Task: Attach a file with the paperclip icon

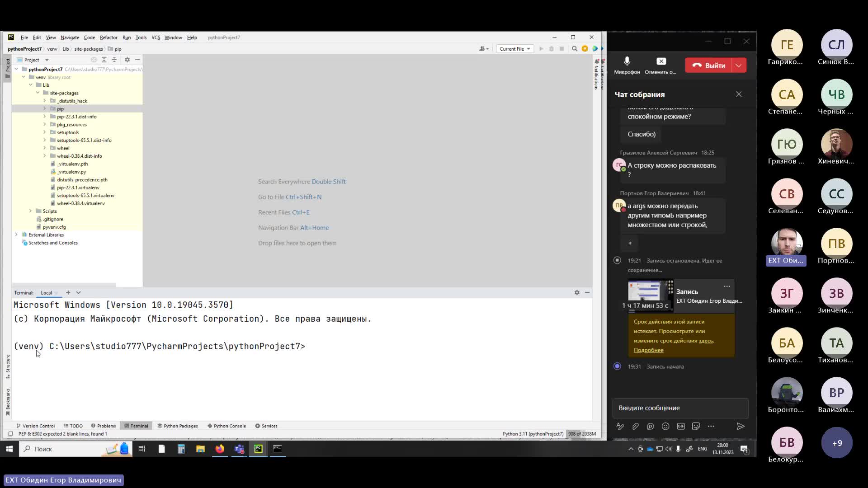Action: pyautogui.click(x=635, y=426)
